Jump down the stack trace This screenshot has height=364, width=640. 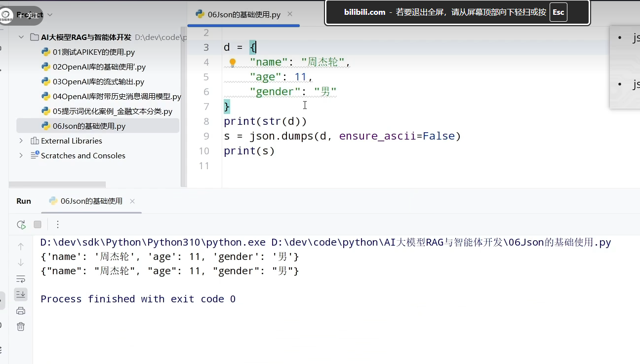pyautogui.click(x=21, y=262)
